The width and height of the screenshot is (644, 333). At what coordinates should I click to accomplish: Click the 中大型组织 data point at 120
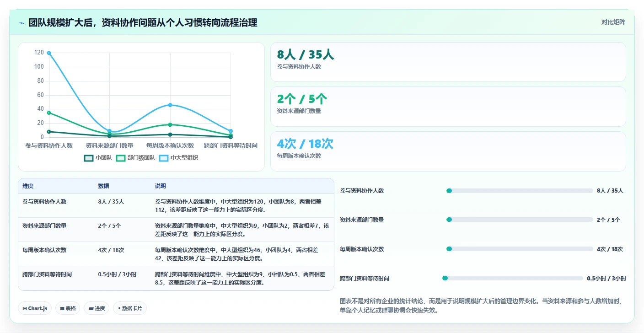coord(49,53)
